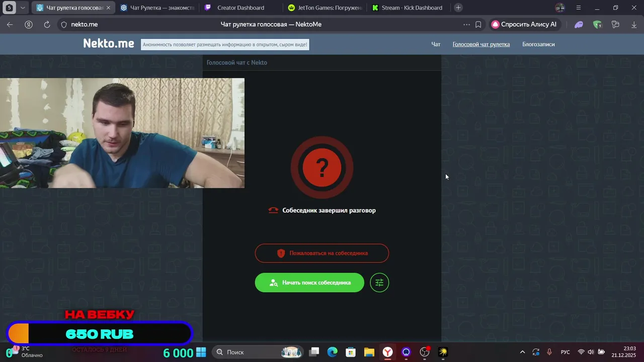Close the Чат рулетка голосовая tab

[108, 8]
